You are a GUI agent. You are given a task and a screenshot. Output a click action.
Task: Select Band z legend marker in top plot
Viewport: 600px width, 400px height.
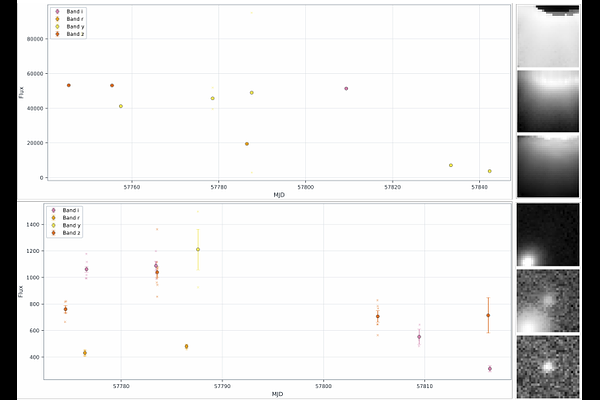[58, 34]
